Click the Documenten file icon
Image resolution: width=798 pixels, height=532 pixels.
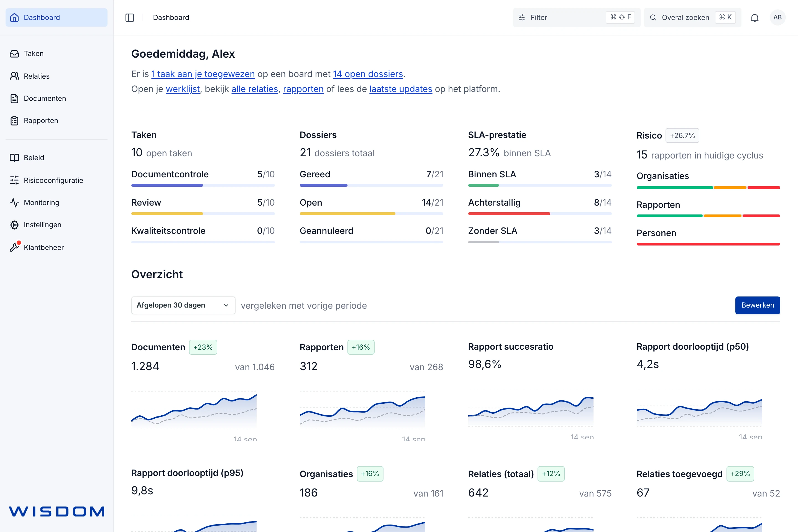click(x=14, y=98)
